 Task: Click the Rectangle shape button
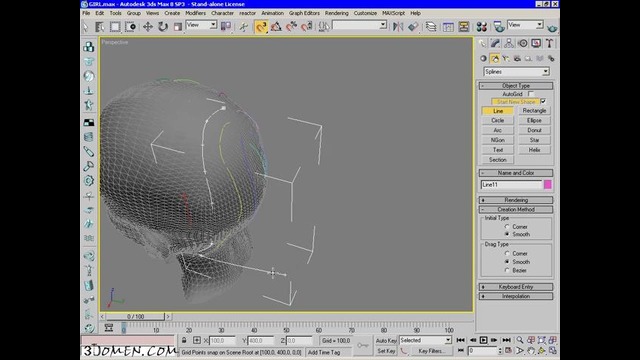click(534, 111)
